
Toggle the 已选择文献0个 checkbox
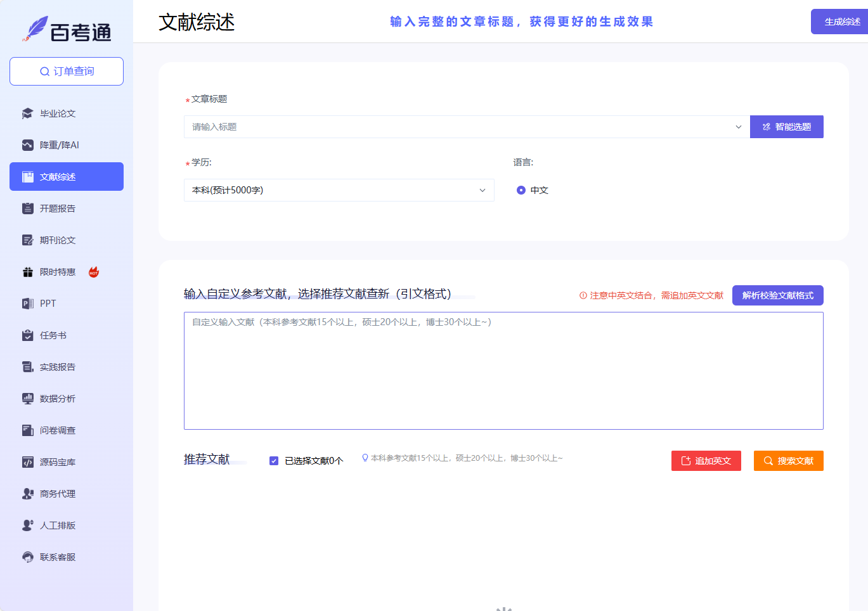(x=274, y=461)
